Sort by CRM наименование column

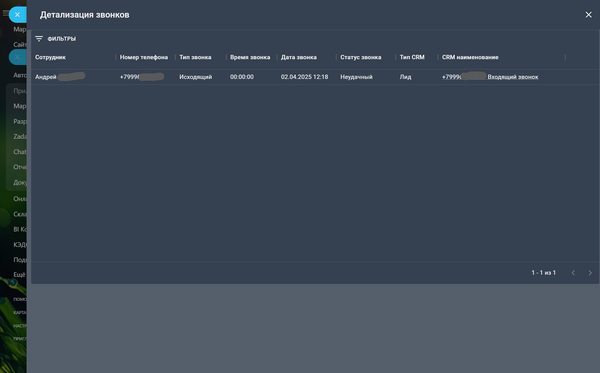tap(470, 57)
